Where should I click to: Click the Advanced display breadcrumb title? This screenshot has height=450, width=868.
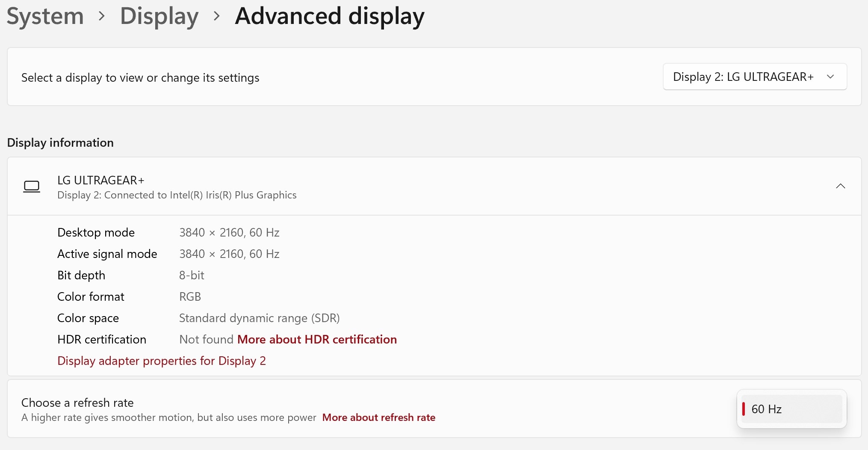pyautogui.click(x=330, y=16)
